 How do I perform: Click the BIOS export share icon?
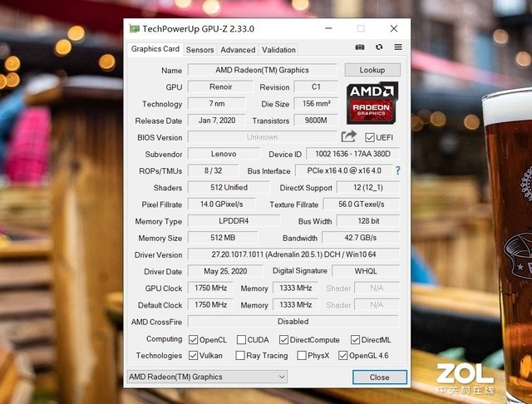pos(349,136)
